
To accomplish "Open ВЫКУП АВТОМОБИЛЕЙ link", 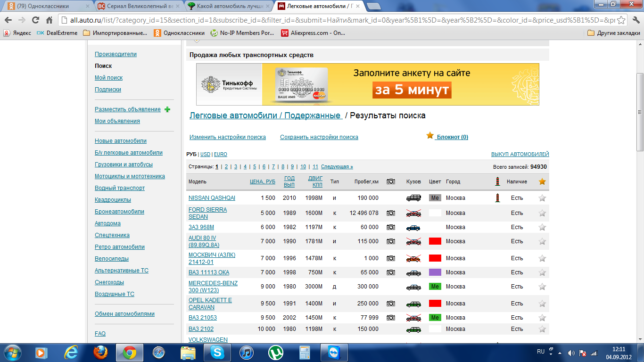I will (520, 154).
